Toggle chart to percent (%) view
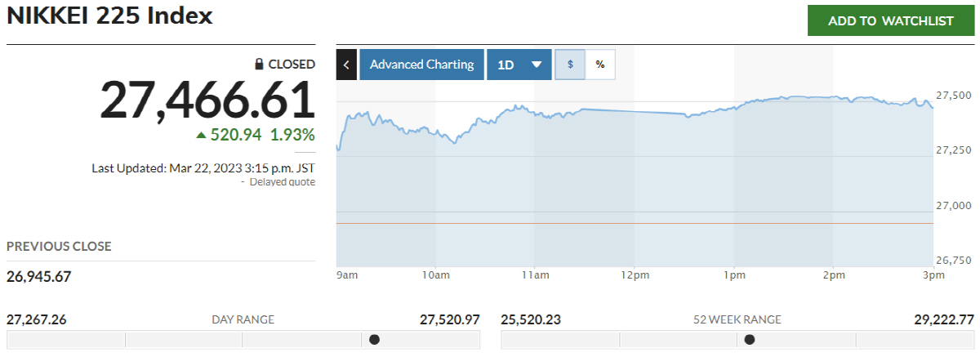This screenshot has height=357, width=980. coord(600,65)
